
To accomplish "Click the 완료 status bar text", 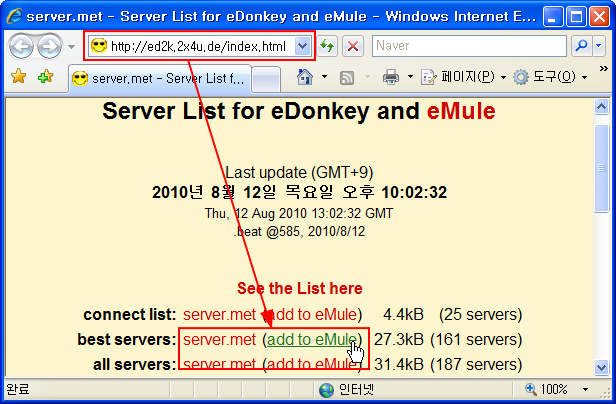I will (x=18, y=389).
